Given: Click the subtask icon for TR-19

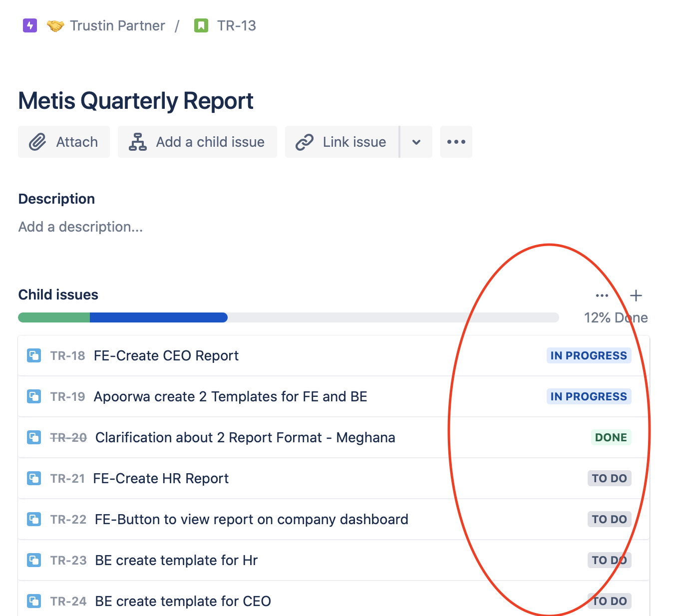Looking at the screenshot, I should 34,396.
